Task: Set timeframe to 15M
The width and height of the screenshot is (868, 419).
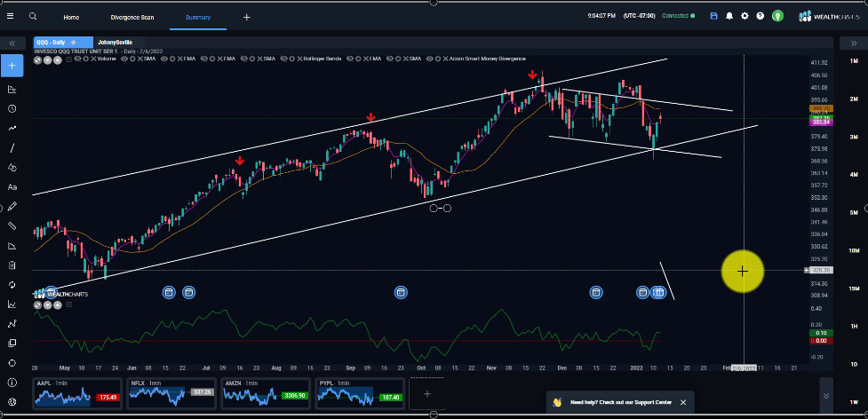Action: coord(854,289)
